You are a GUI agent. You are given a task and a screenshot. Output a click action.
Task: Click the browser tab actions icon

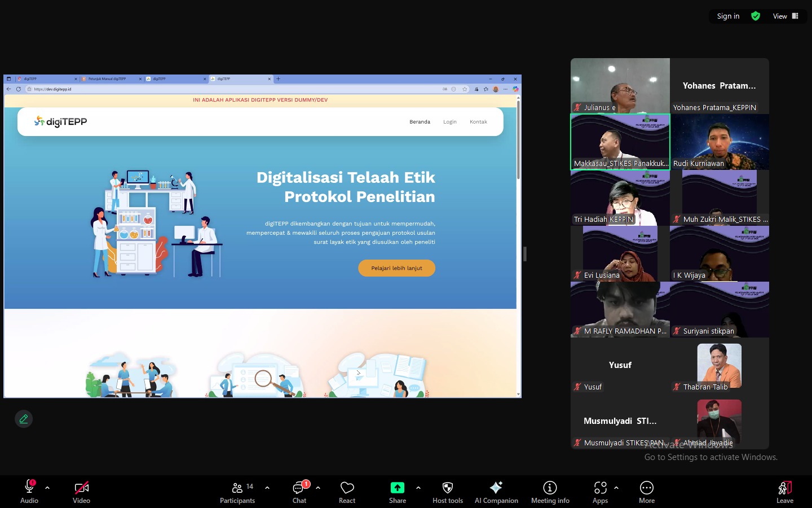(8, 79)
